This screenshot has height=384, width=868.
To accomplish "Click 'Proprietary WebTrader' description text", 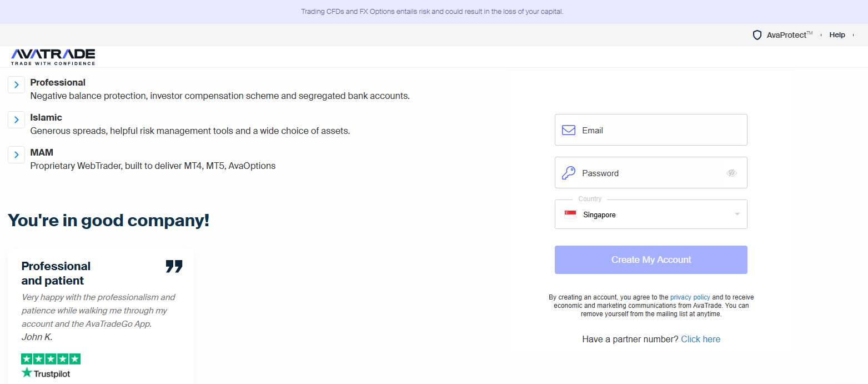I will 153,166.
